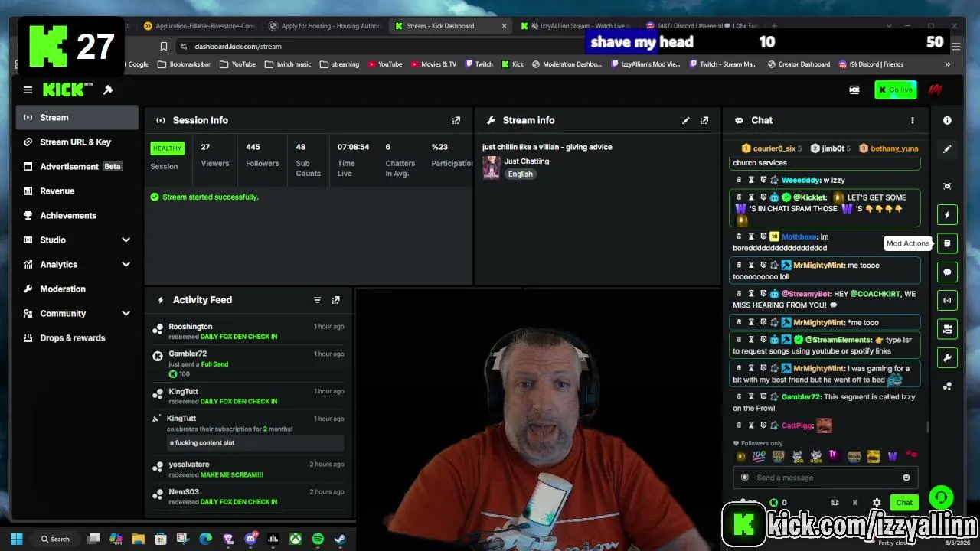This screenshot has width=980, height=551.
Task: Switch to the Apply for Housing browser tab
Action: point(323,26)
